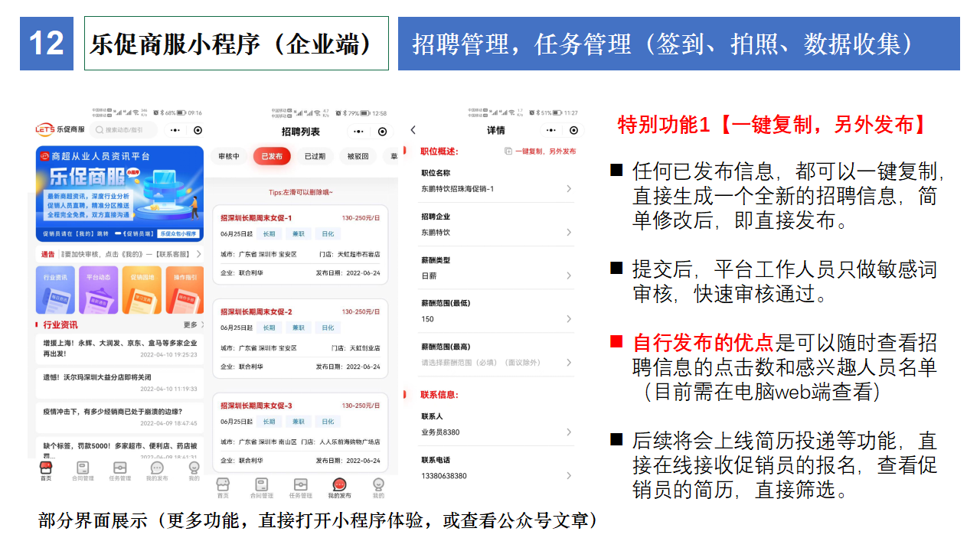Expand the 职位名称 row chevron

pyautogui.click(x=569, y=189)
